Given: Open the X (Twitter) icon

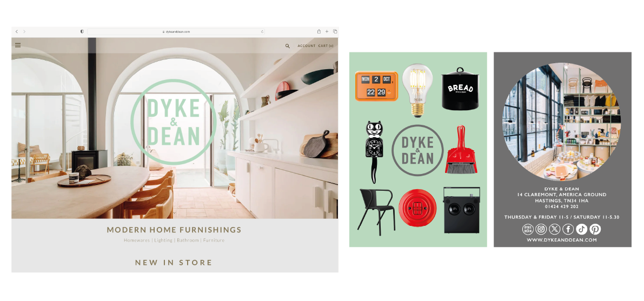Looking at the screenshot, I should click(554, 229).
